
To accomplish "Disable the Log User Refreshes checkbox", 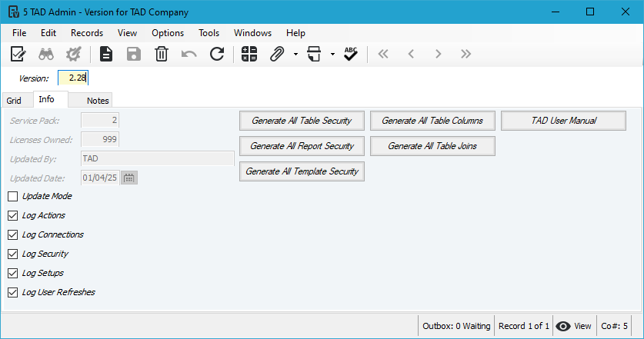I will pos(13,292).
